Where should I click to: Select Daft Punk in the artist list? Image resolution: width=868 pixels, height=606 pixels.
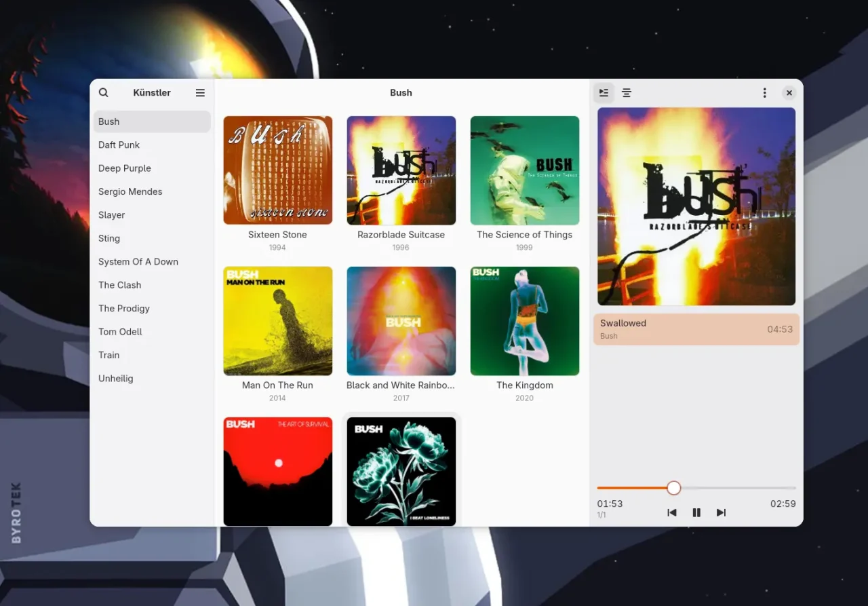(x=119, y=145)
